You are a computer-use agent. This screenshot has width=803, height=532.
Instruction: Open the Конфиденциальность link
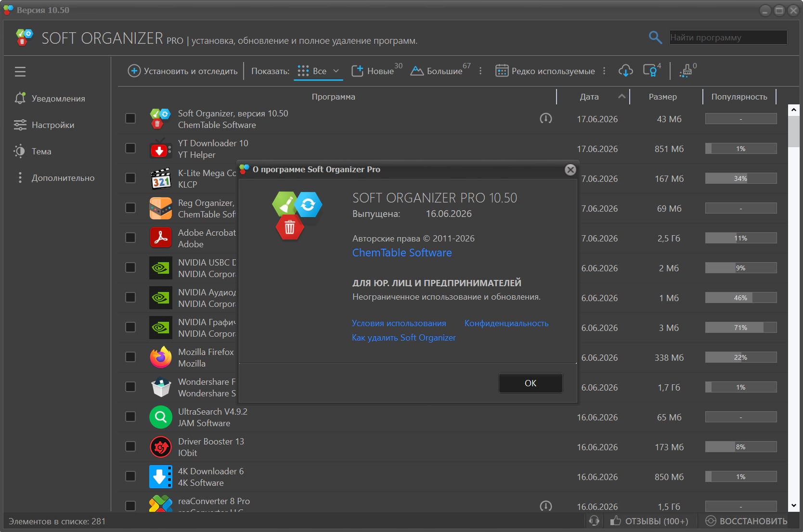(x=506, y=323)
